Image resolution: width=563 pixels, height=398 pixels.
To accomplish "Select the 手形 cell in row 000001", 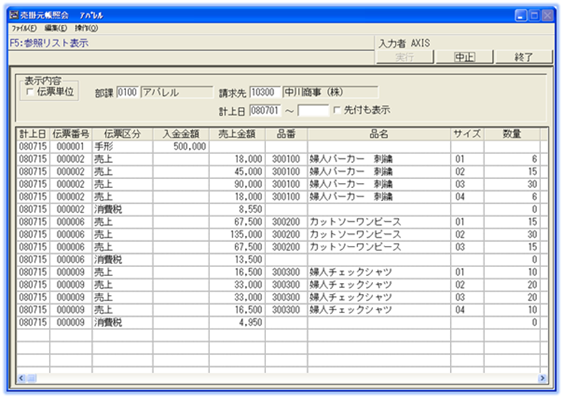I will pyautogui.click(x=122, y=147).
